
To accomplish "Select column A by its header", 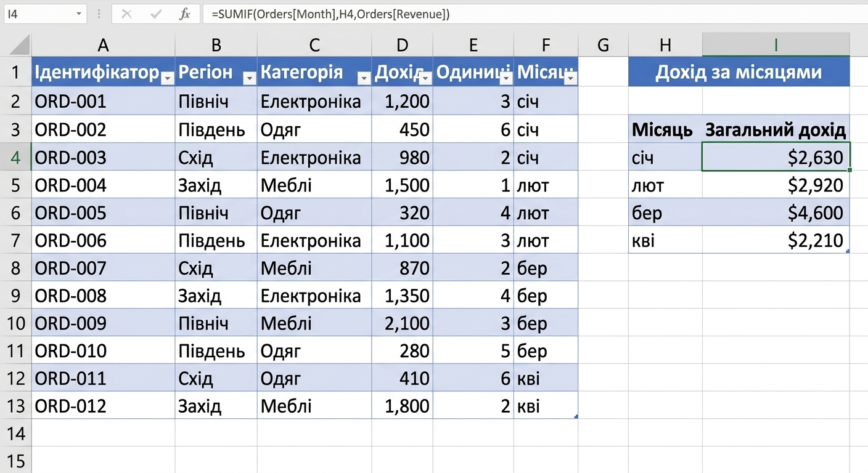I will tap(104, 44).
